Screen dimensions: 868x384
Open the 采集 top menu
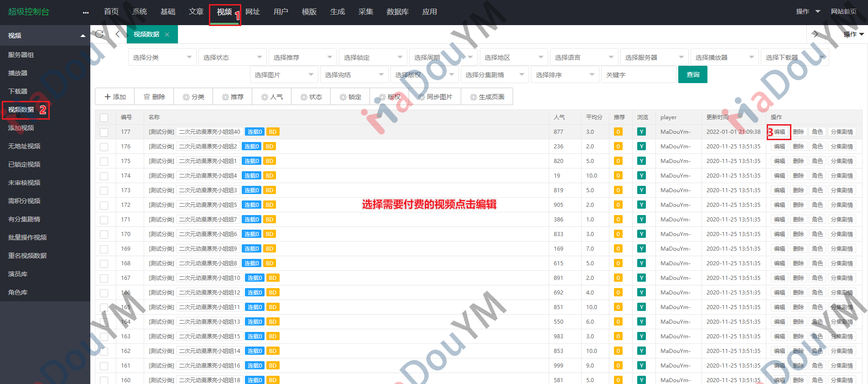click(365, 12)
